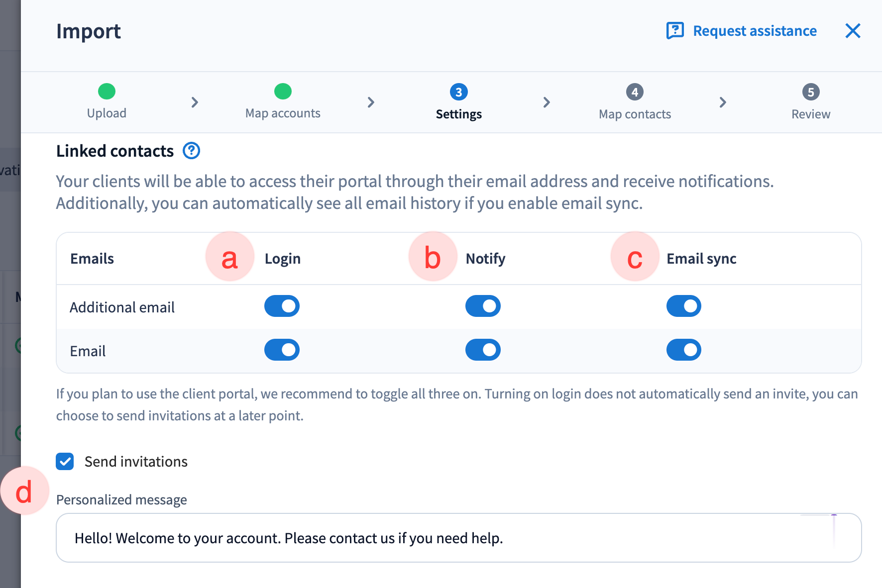Click the Request assistance chat icon
The image size is (882, 588).
675,31
